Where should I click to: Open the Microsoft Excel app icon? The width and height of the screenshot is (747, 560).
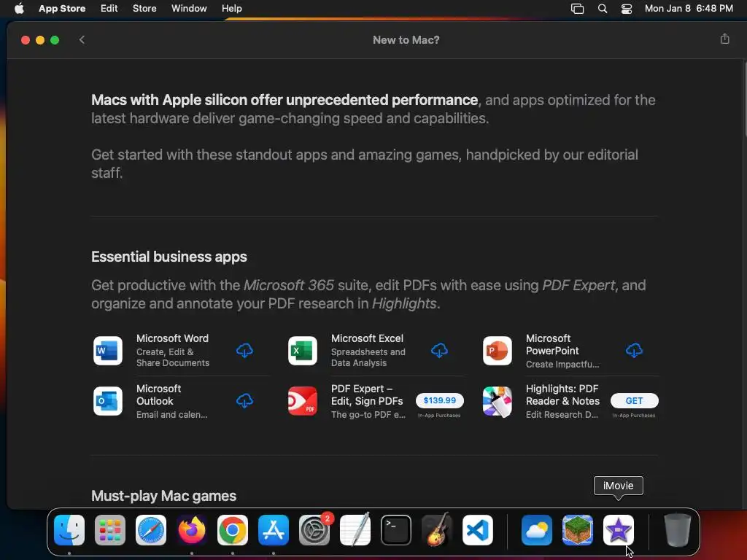coord(303,351)
